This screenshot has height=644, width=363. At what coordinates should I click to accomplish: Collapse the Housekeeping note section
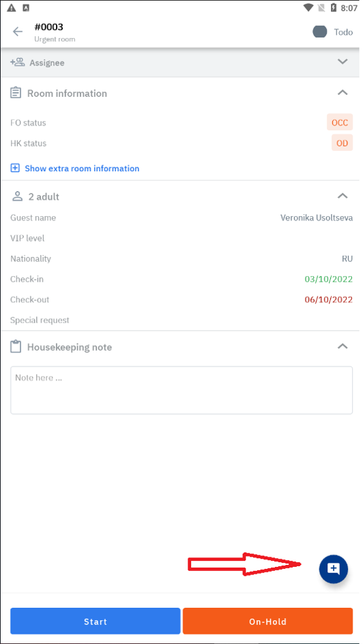click(343, 347)
